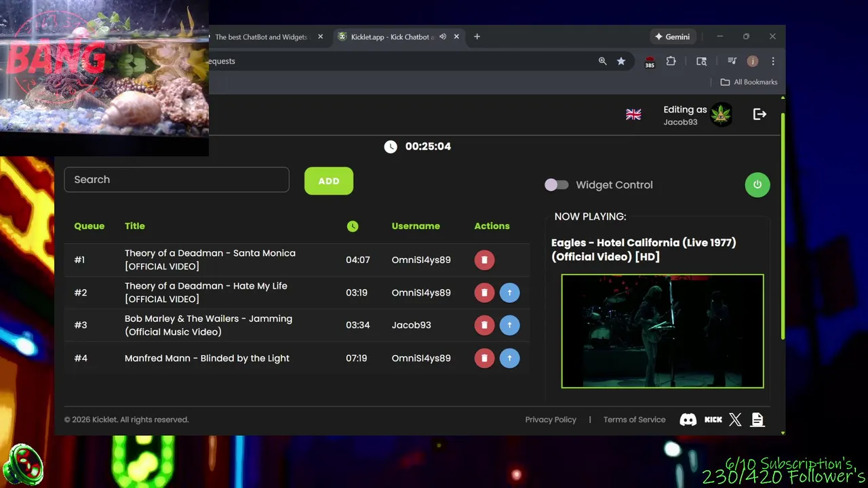This screenshot has width=868, height=488.
Task: Click the total queue time clock icon
Action: (391, 146)
